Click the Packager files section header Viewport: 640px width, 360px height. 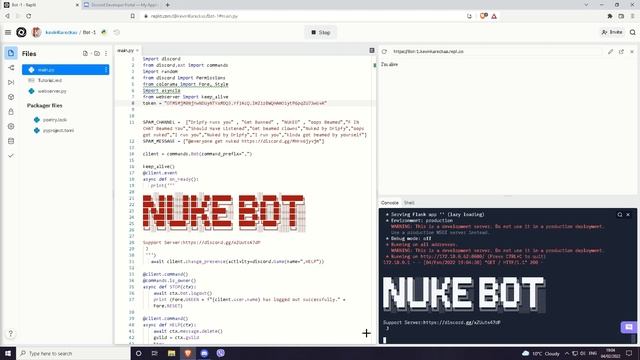click(x=44, y=105)
